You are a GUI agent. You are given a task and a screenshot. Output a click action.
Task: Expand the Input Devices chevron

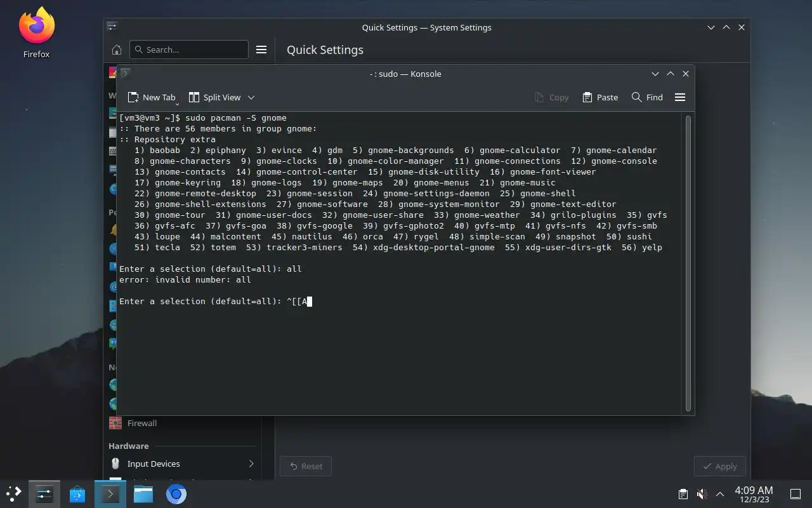tap(251, 464)
